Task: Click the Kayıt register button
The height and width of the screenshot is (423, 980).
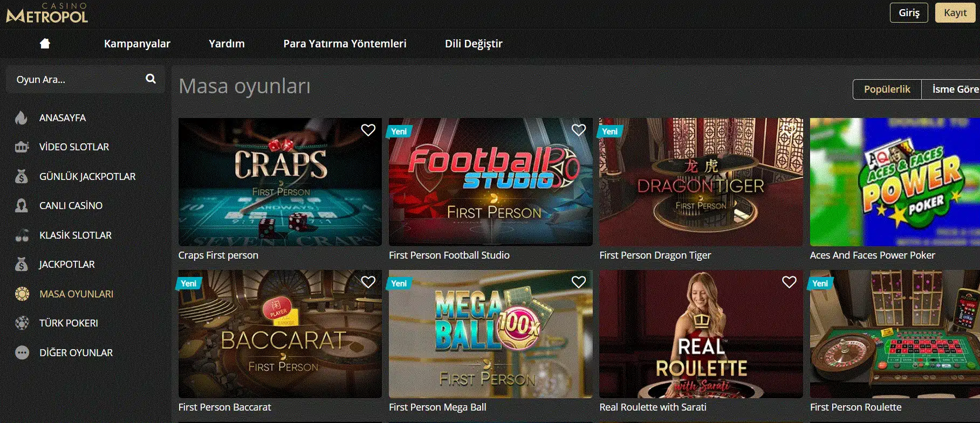Action: point(955,12)
